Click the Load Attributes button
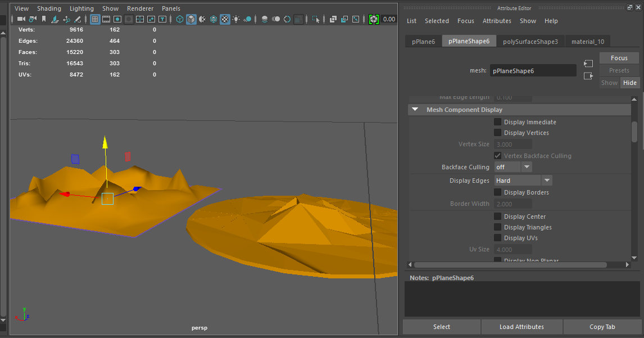Image resolution: width=644 pixels, height=338 pixels. (x=521, y=327)
